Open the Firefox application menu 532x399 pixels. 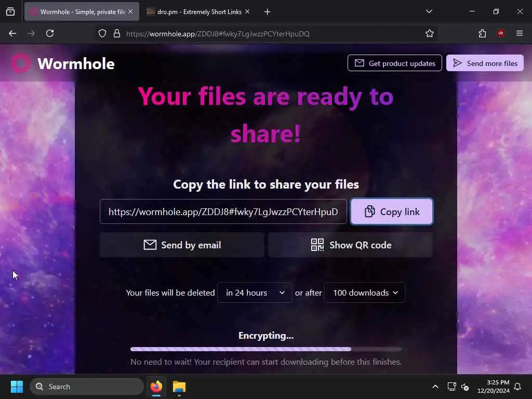tap(520, 33)
